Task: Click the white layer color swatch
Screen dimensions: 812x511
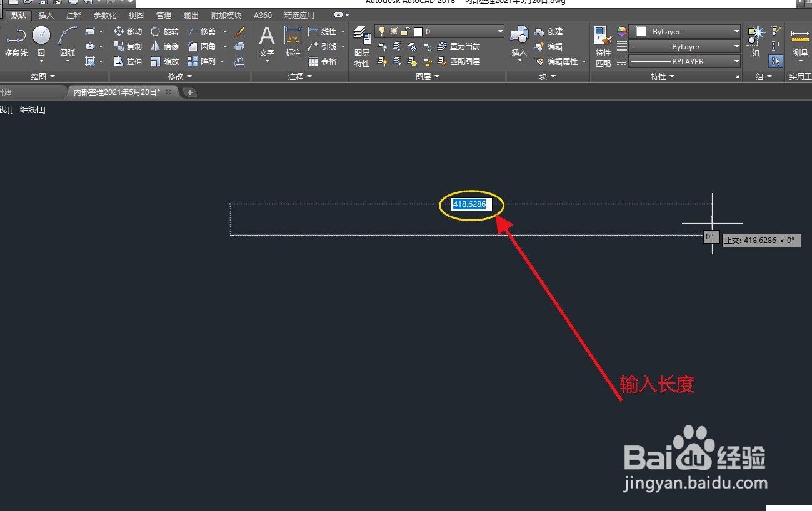Action: tap(418, 31)
